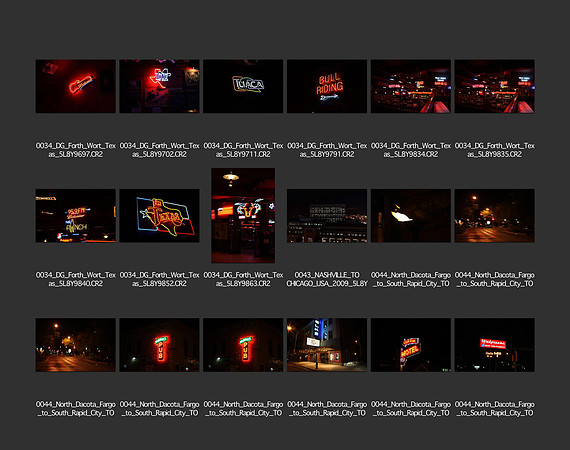Click the filename beneath the theater marquee thumbnail
This screenshot has height=450, width=570.
[x=327, y=409]
